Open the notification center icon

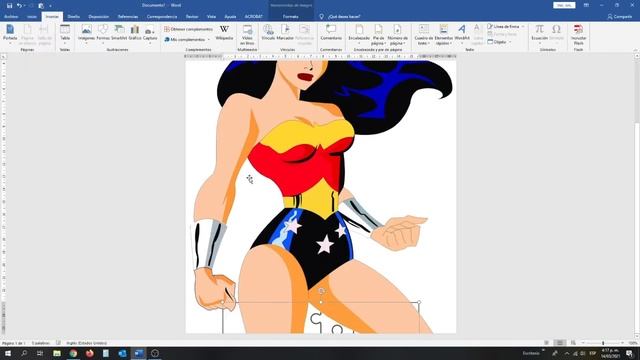point(630,353)
